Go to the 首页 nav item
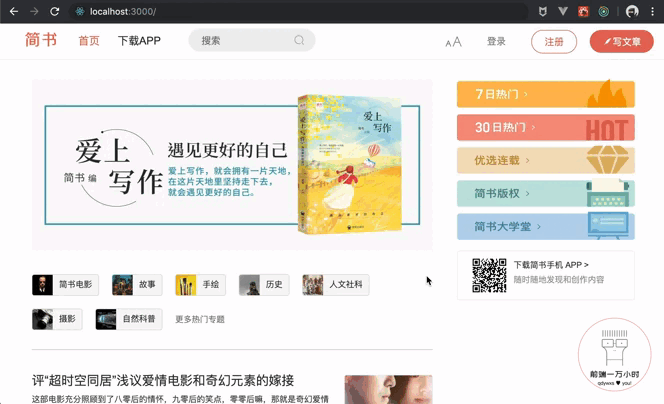This screenshot has width=664, height=404. click(89, 41)
